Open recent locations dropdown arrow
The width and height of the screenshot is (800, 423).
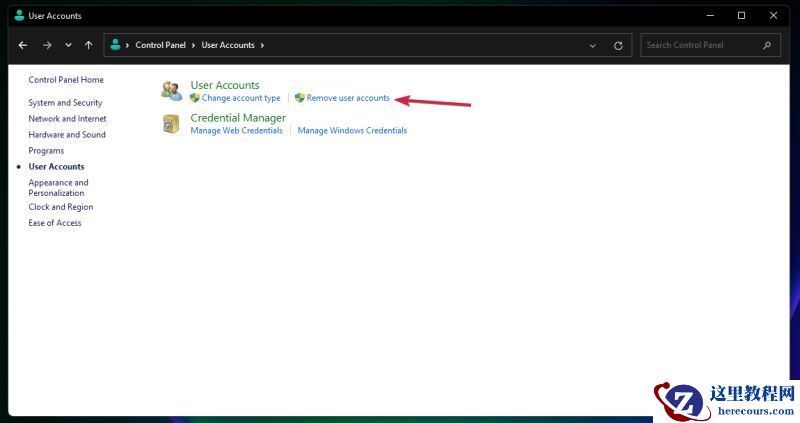68,45
